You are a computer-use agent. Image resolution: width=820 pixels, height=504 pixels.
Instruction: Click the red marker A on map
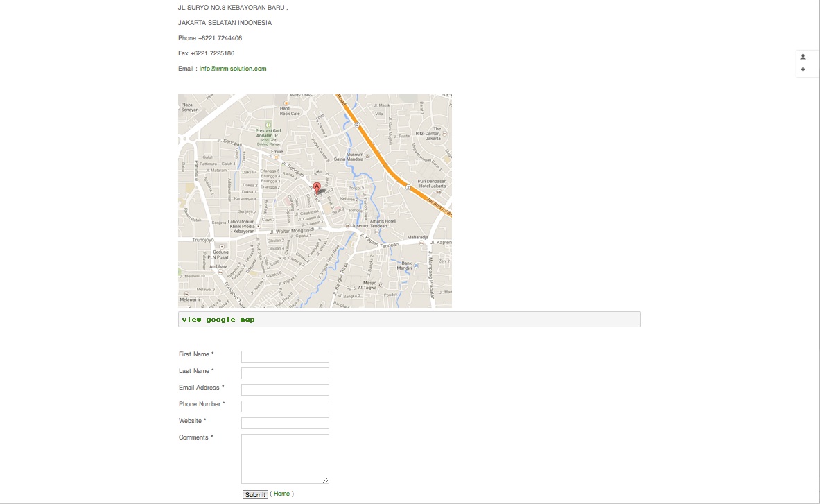click(x=316, y=188)
